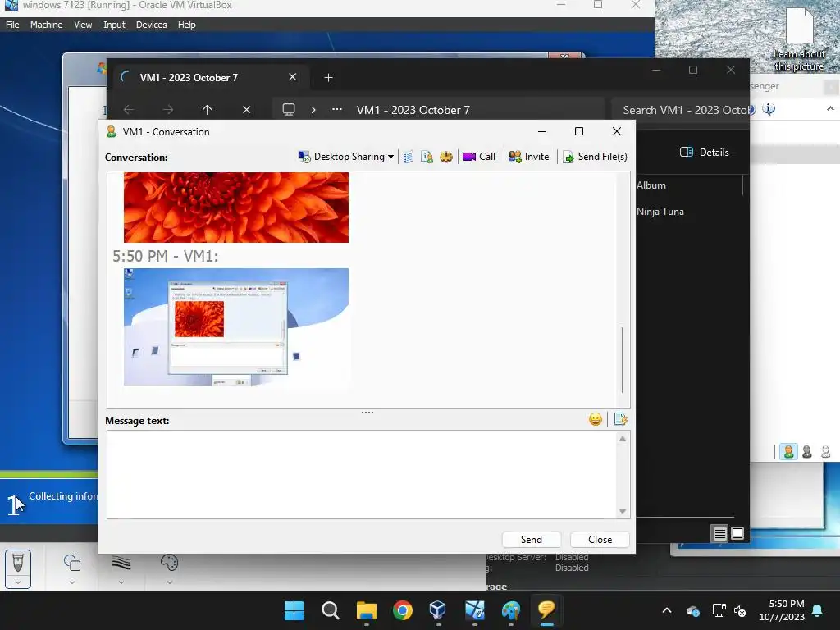The width and height of the screenshot is (840, 630).
Task: Click the Paint shapes icon
Action: pyautogui.click(x=72, y=563)
